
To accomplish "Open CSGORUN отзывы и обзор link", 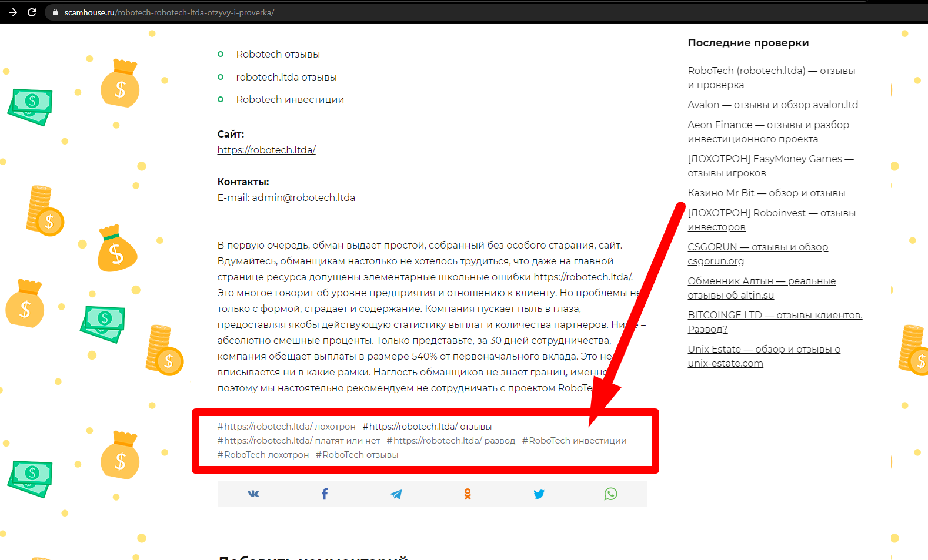I will coord(758,254).
